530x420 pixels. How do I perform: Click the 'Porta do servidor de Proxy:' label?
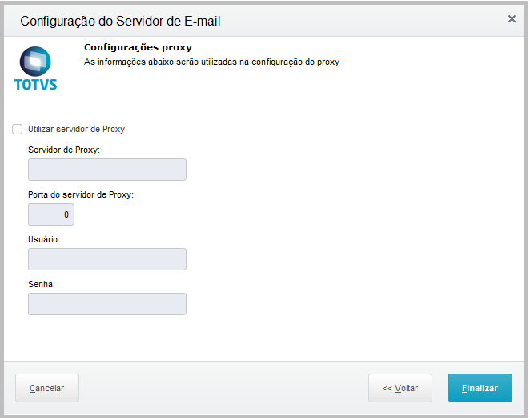(x=81, y=194)
